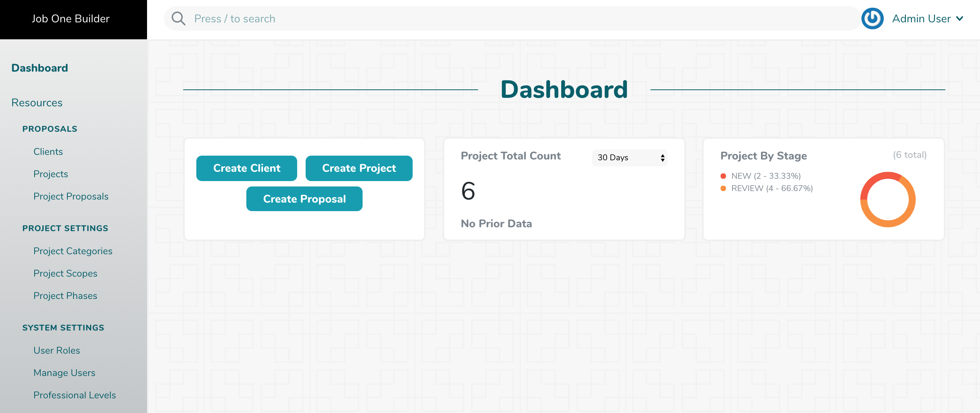The image size is (980, 413).
Task: Click the Admin User avatar icon
Action: click(x=872, y=18)
